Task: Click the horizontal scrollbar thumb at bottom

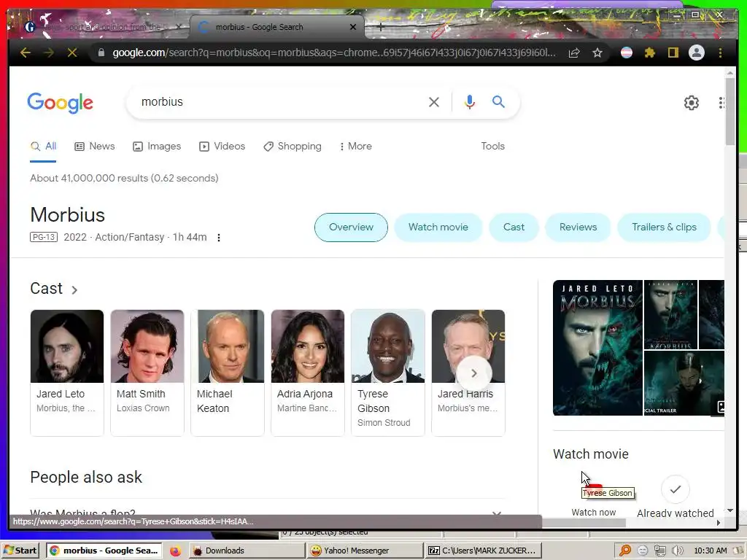Action: 584,522
